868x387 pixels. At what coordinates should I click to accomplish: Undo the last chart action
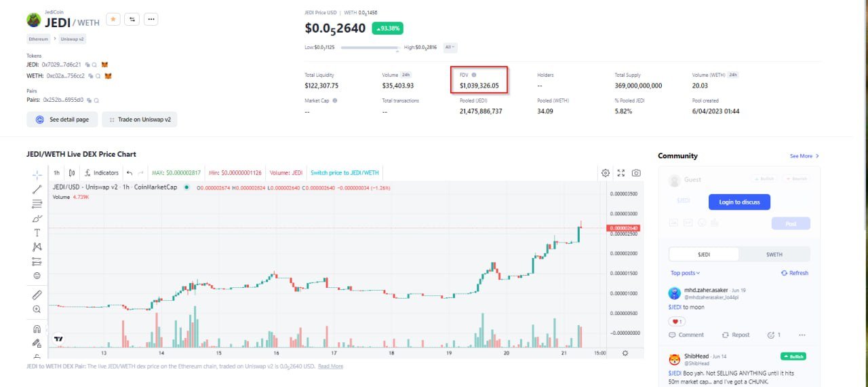(130, 173)
